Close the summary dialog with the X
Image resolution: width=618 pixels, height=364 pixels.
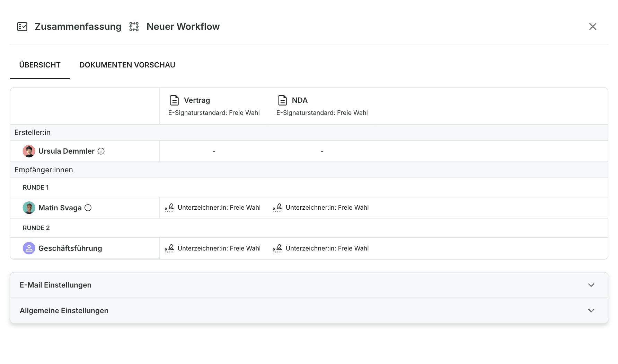click(593, 27)
